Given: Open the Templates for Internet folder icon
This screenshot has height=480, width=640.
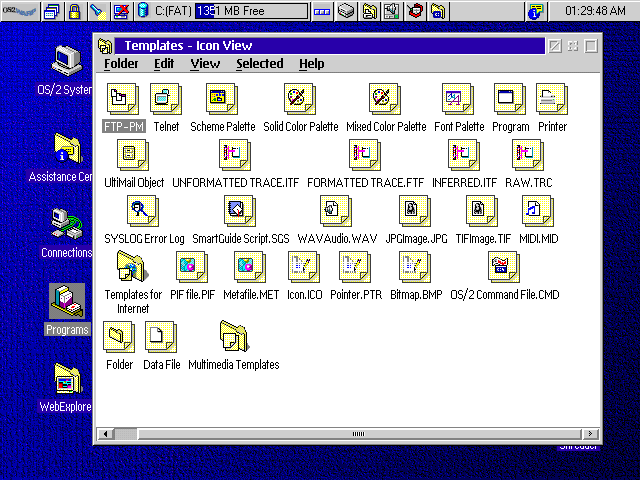Looking at the screenshot, I should pos(132,267).
